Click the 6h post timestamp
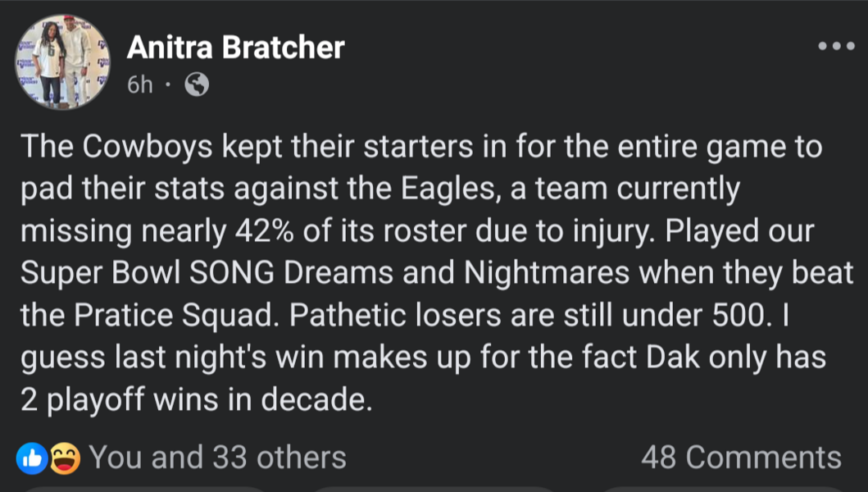The height and width of the screenshot is (492, 868). coord(139,84)
